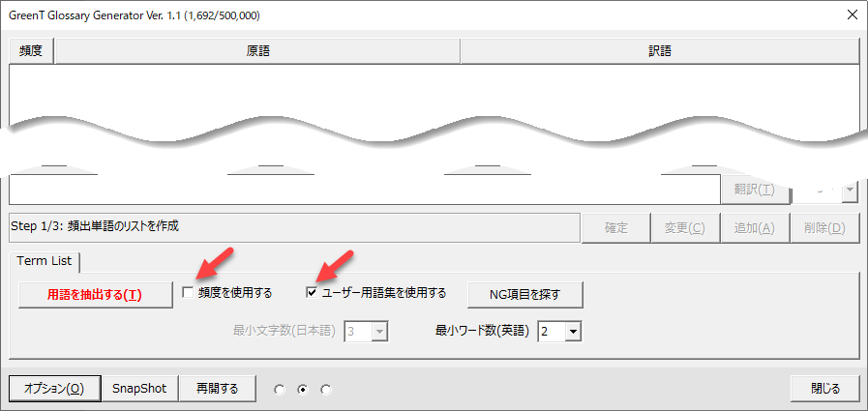Select the rightmost of the three radio buttons
The image size is (868, 411).
point(325,390)
